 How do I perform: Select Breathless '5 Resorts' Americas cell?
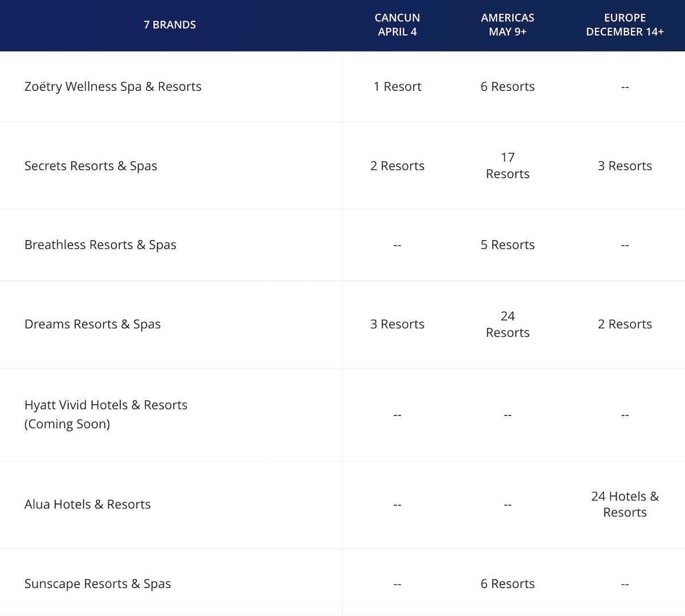pos(507,245)
